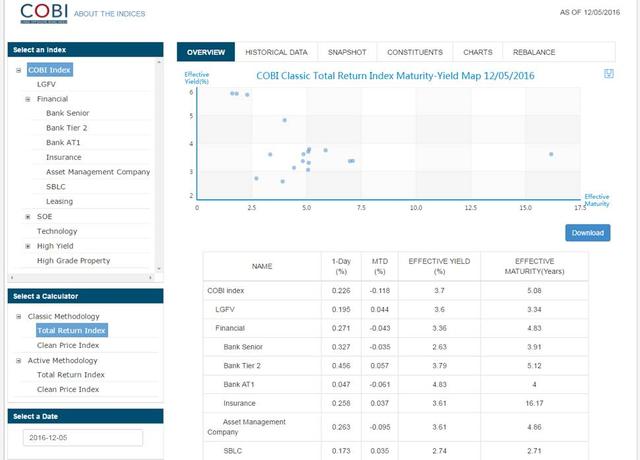
Task: Click the Select a Date header
Action: [x=85, y=416]
